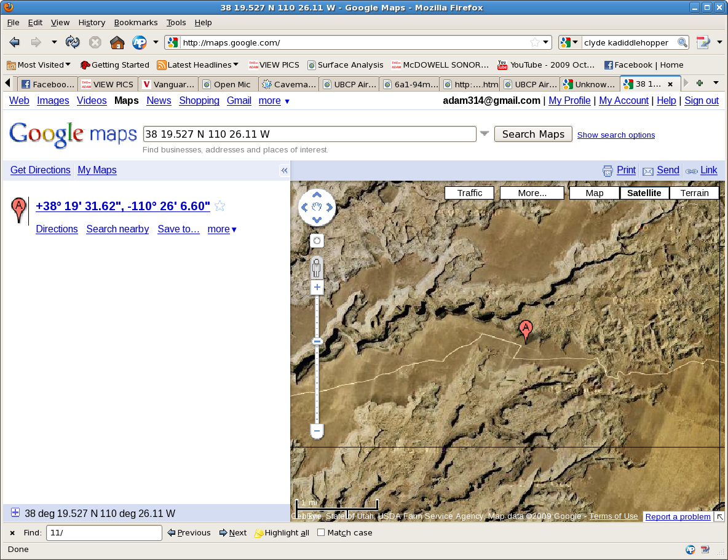728x560 pixels.
Task: Click the zoom in plus button on map
Action: (x=317, y=288)
